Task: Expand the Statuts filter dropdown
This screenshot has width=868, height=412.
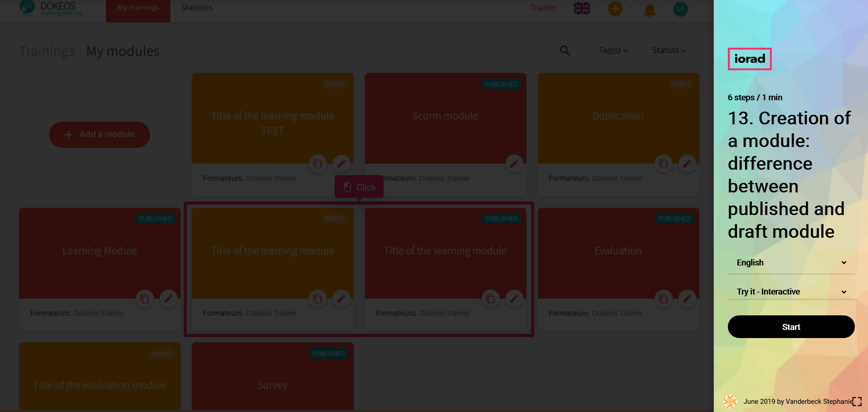Action: 668,50
